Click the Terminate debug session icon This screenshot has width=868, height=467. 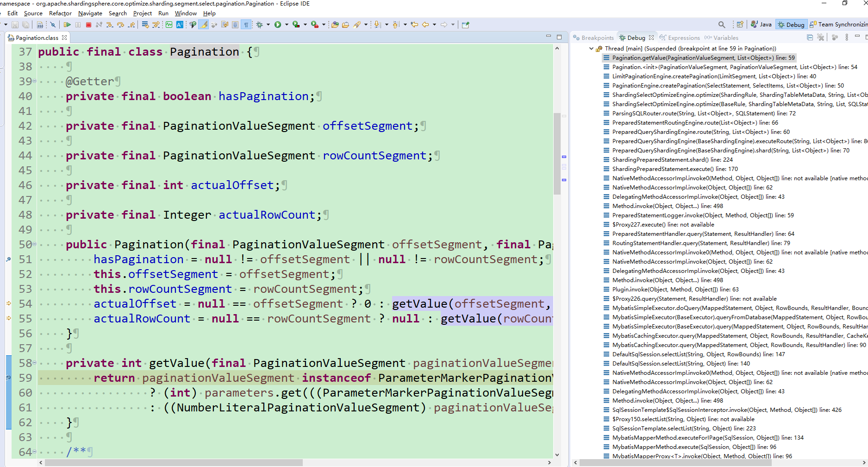pyautogui.click(x=88, y=24)
